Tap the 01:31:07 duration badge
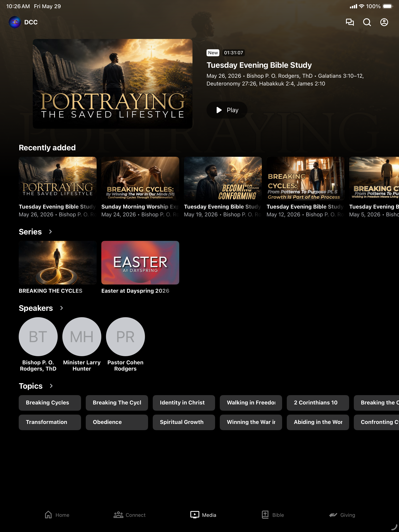The height and width of the screenshot is (532, 399). [233, 53]
